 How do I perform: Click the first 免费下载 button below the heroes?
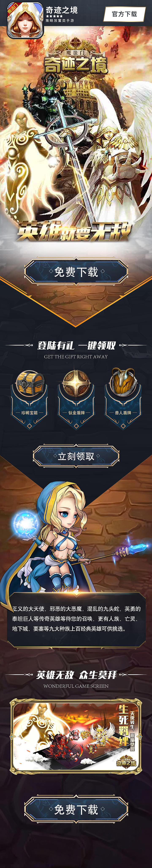(76, 272)
